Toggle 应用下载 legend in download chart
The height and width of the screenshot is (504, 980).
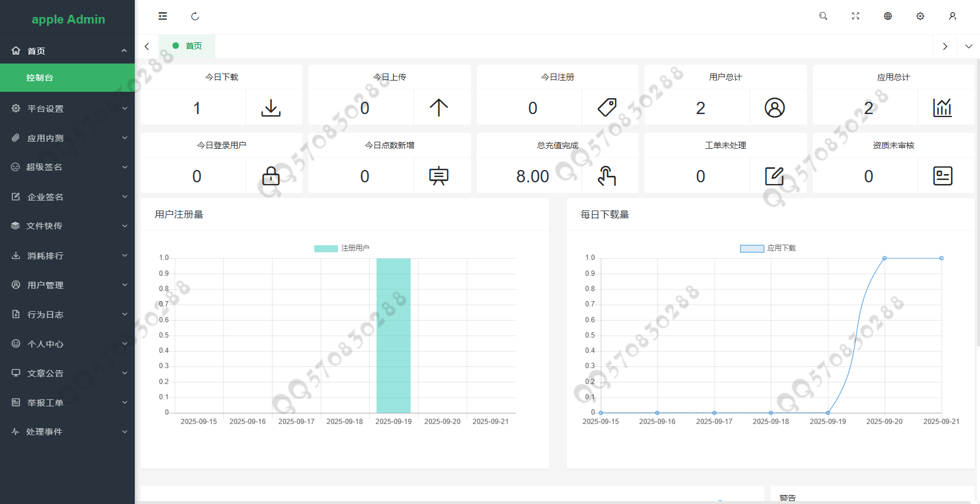pos(768,248)
